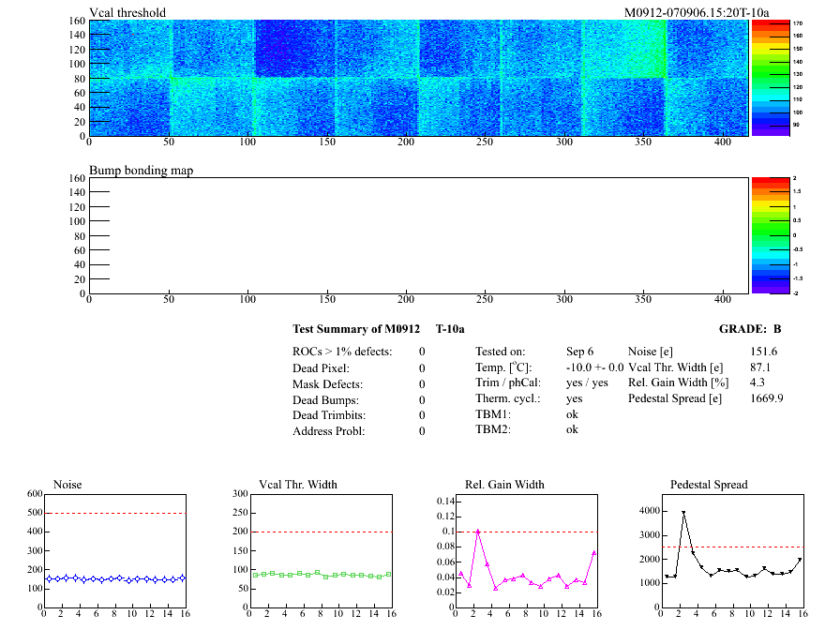Select the Tested on date Sep 6

[x=579, y=352]
